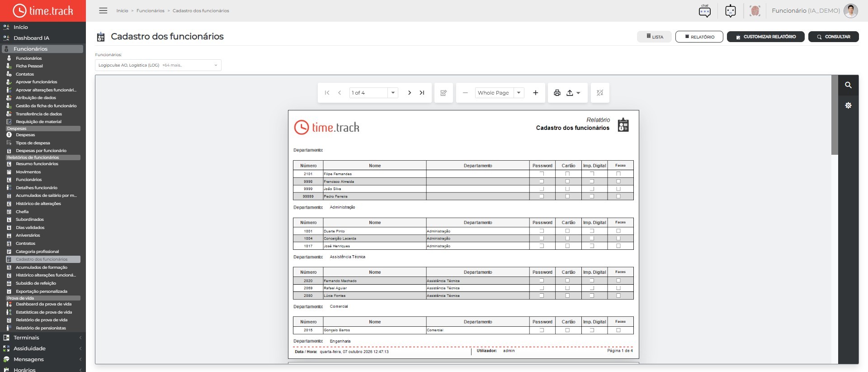Open the Funcionários selection dropdown
Screen dimensions: 868x372
coord(158,65)
